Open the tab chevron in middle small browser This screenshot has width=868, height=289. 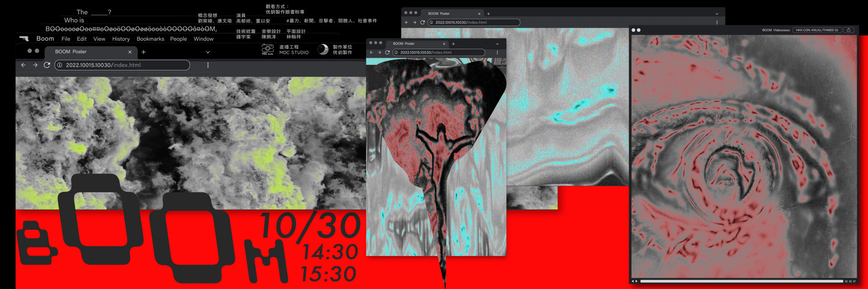tap(497, 44)
